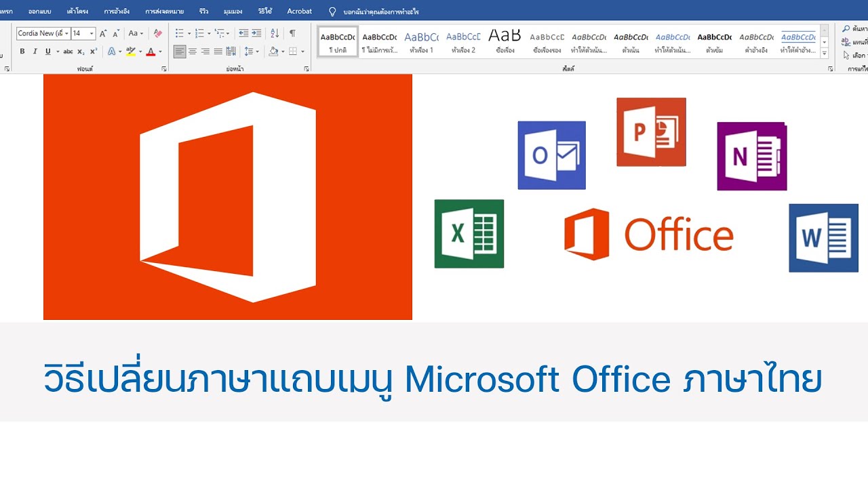
Task: Open the เค้าโครง (Layout) tab
Action: tap(77, 12)
